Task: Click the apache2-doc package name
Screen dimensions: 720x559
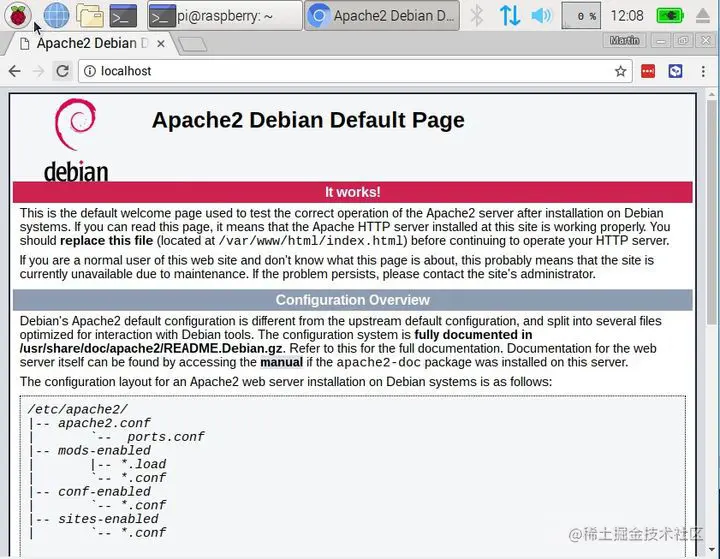Action: 379,362
